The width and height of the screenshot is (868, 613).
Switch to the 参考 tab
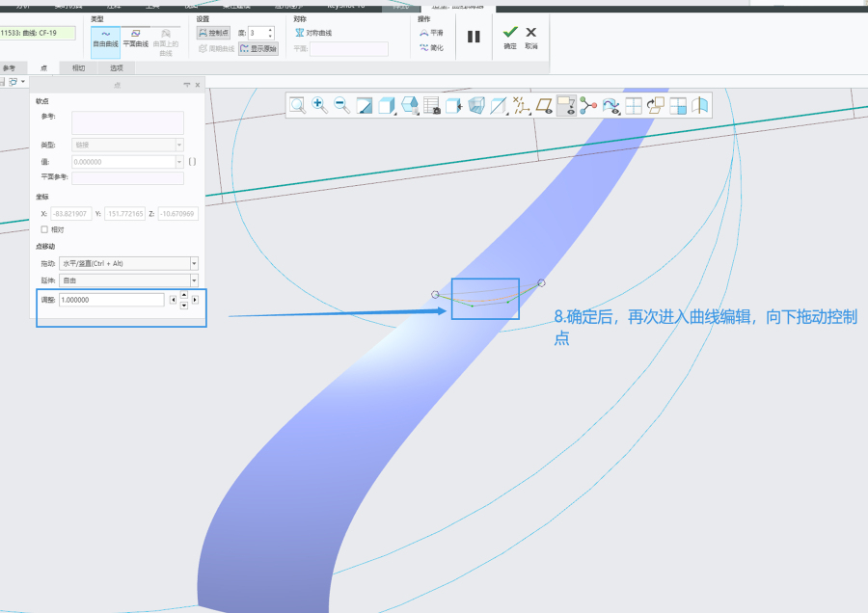(x=10, y=68)
